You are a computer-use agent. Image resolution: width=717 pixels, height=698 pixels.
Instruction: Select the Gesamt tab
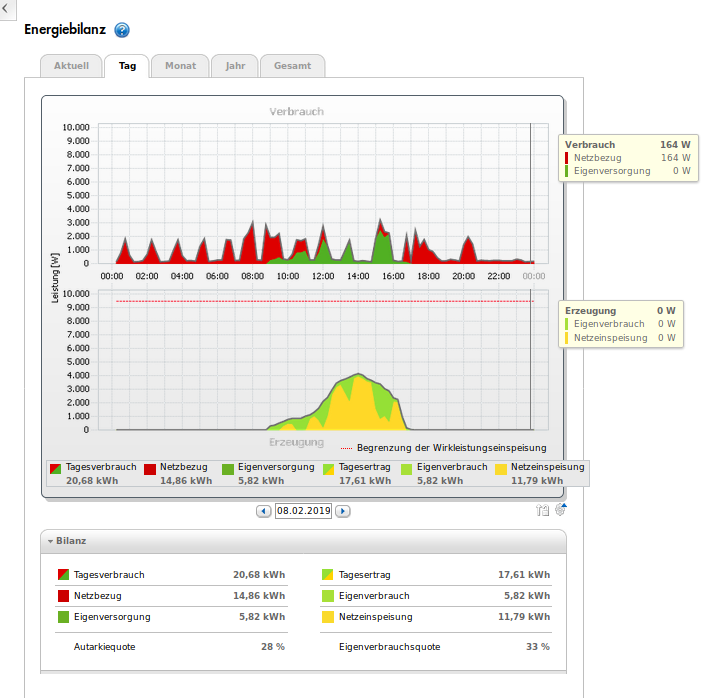pos(292,66)
